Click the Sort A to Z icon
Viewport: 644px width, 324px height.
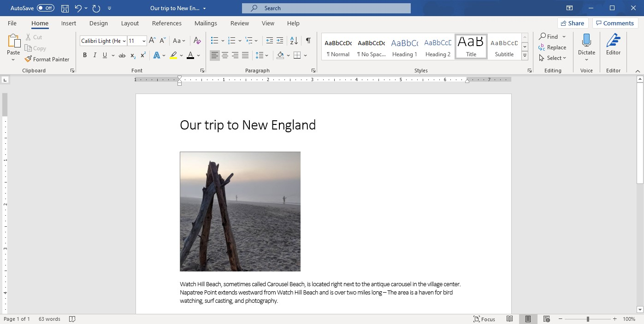294,41
